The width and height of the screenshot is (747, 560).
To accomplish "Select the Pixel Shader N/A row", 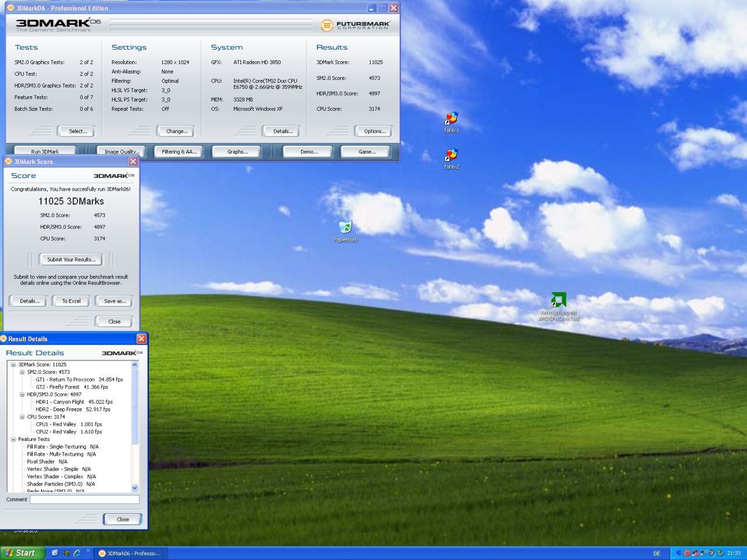I will tap(47, 461).
